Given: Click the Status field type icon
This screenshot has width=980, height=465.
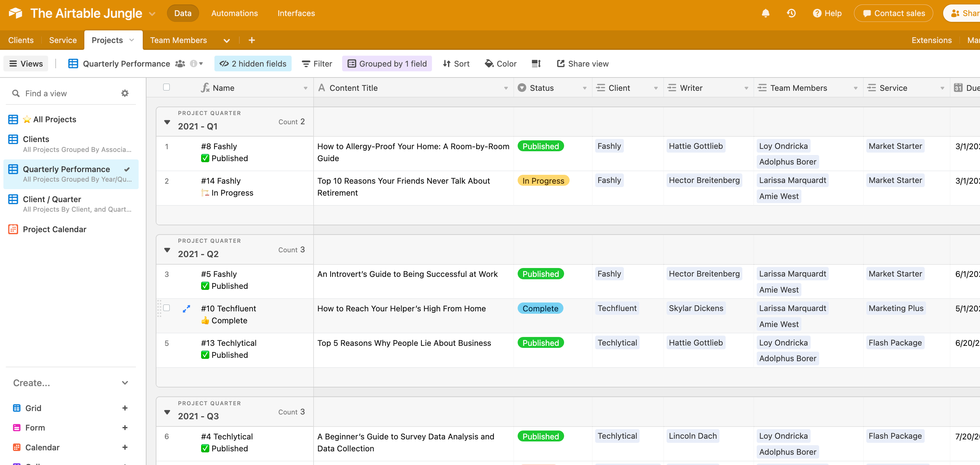Looking at the screenshot, I should (522, 88).
